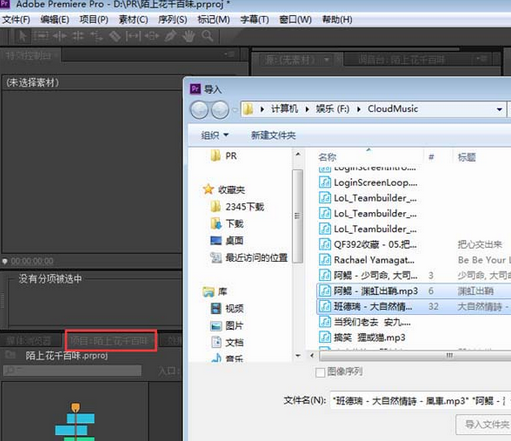
Task: Click the bin icon beside 陌上花千百味.prproj
Action: coord(10,355)
